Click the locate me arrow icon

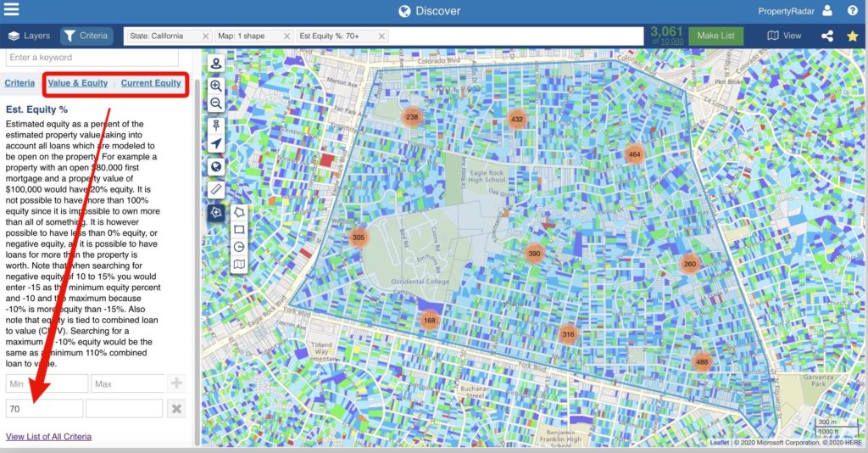pyautogui.click(x=216, y=143)
